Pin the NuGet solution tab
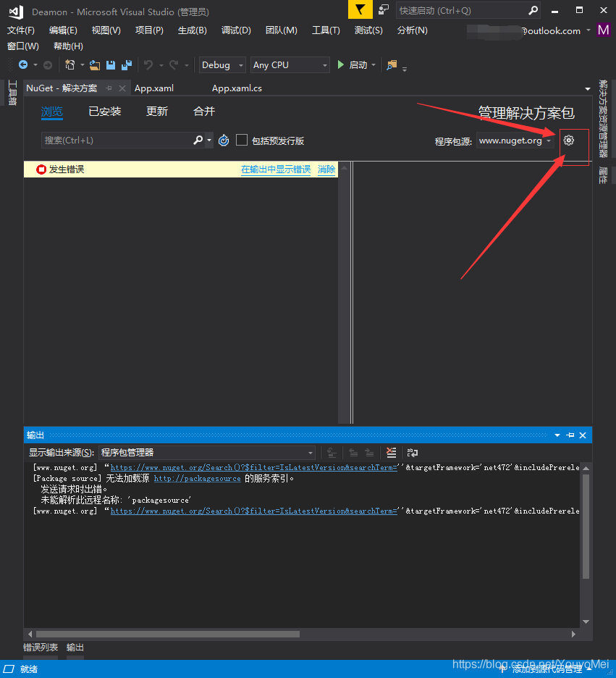This screenshot has width=616, height=678. pos(109,88)
